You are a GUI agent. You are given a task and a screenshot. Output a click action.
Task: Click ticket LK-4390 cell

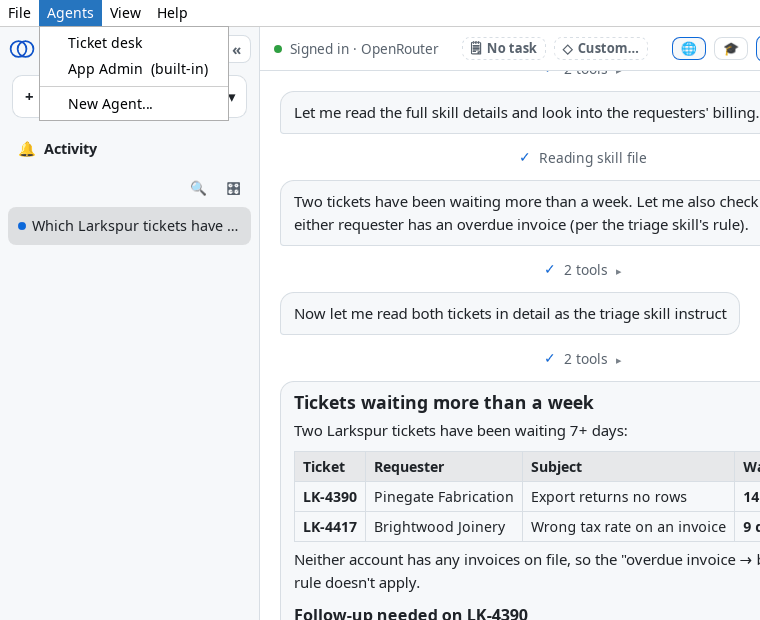(330, 497)
